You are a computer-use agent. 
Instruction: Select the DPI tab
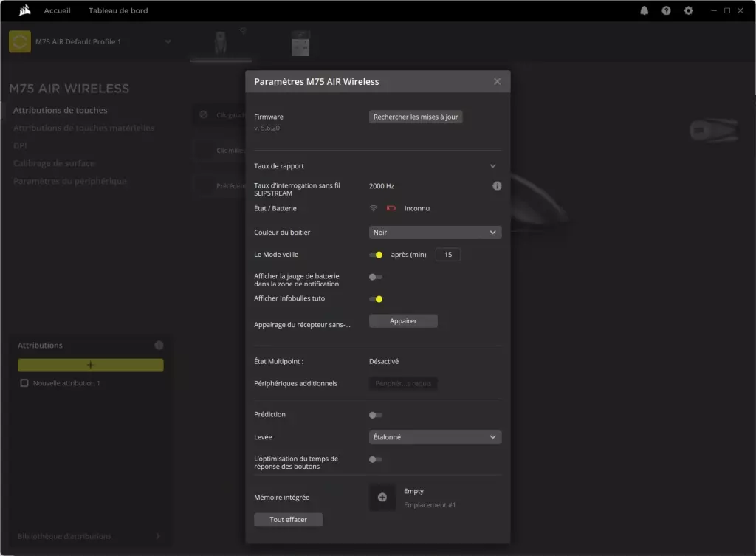coord(20,145)
